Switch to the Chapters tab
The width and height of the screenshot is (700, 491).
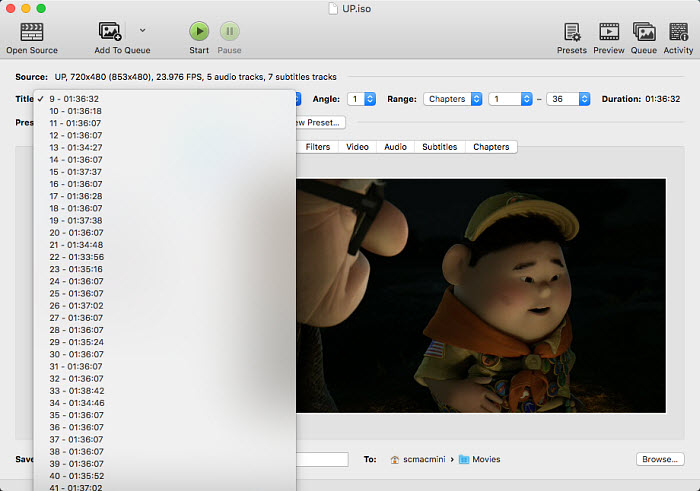pos(491,147)
